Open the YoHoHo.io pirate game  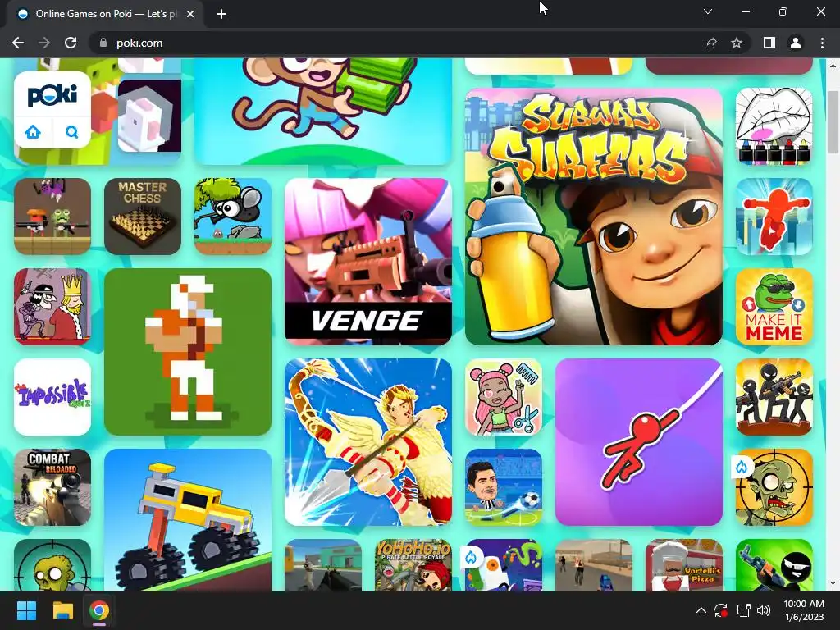pos(413,564)
